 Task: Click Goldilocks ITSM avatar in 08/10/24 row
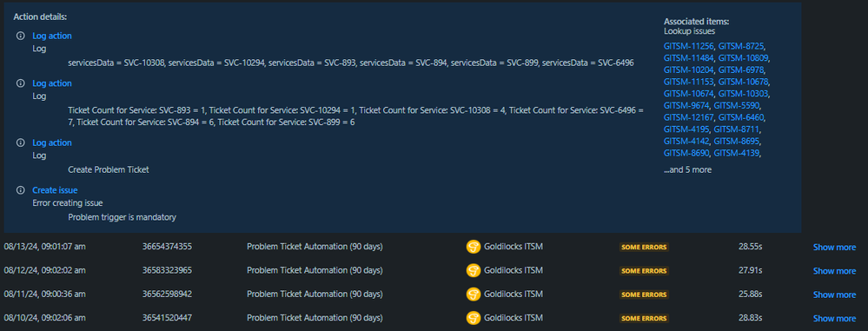tap(473, 318)
